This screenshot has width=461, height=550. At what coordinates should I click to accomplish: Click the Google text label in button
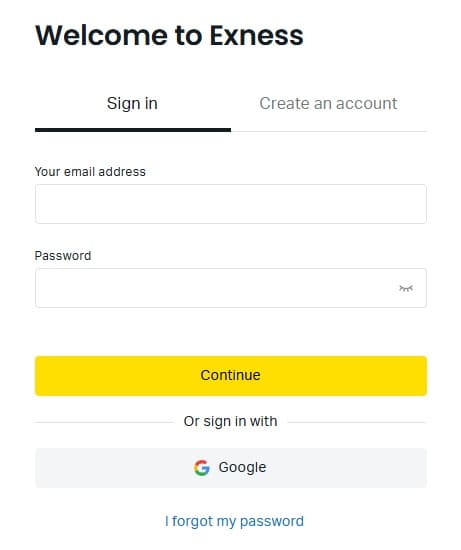pyautogui.click(x=242, y=468)
